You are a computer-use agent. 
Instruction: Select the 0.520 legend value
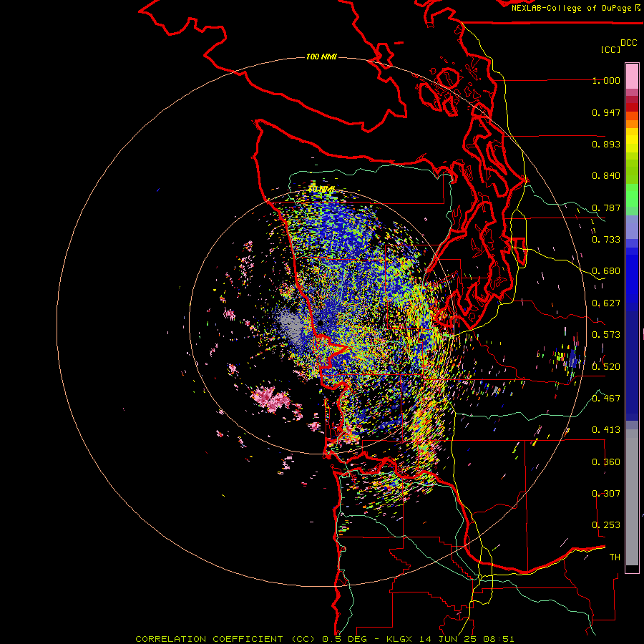point(606,367)
